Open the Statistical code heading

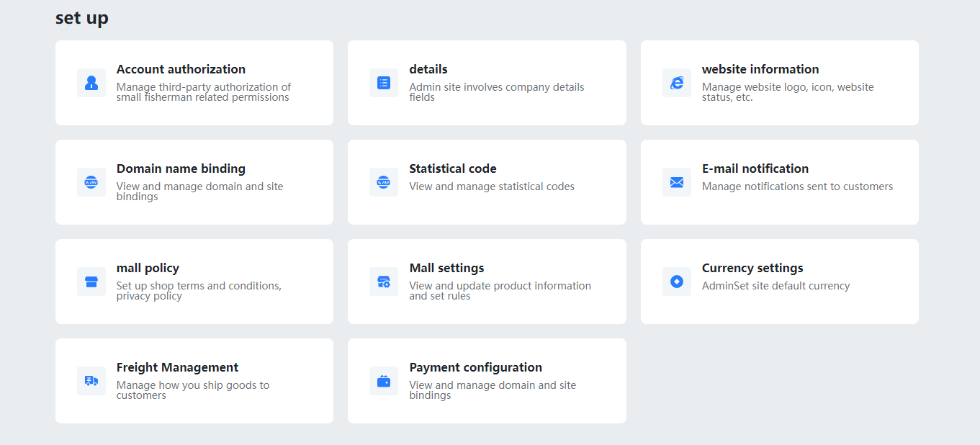(453, 168)
